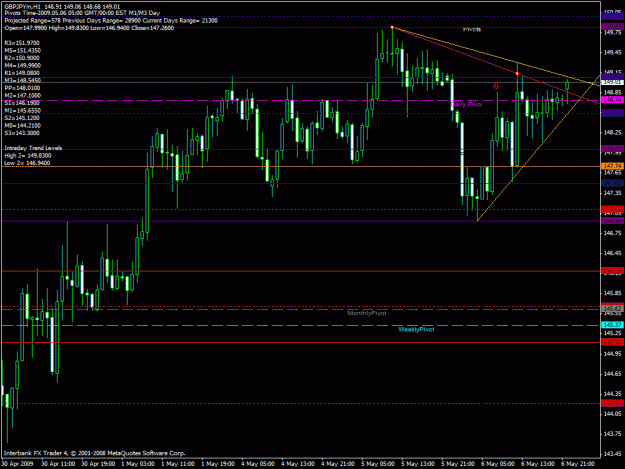This screenshot has height=469, width=625.
Task: Click the S3=143.3000 pivot level text
Action: pos(22,133)
